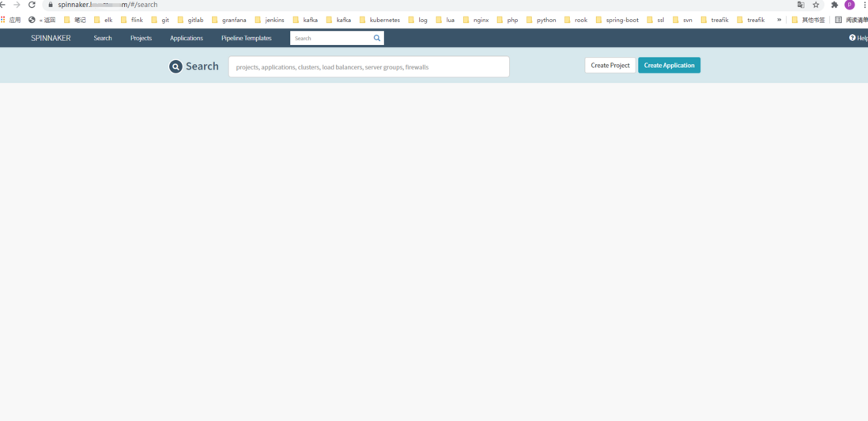Bookmark this page with the star icon
868x421 pixels.
[x=816, y=5]
